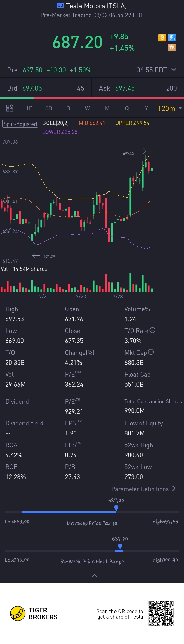Tap the Tesla share QR code
This screenshot has width=184, height=644.
point(161,614)
